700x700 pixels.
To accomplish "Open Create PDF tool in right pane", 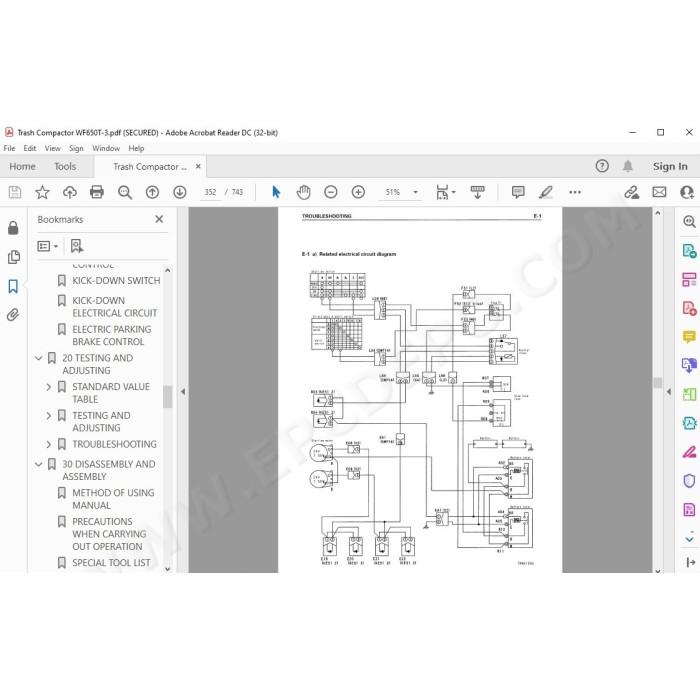I will point(689,308).
